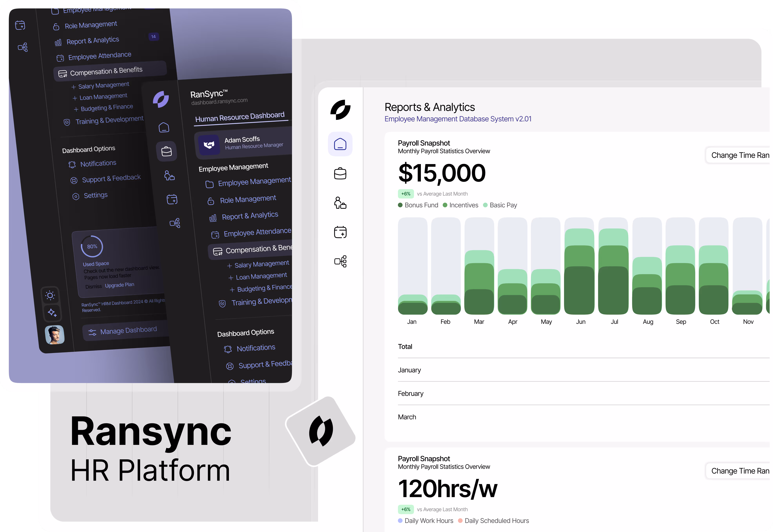This screenshot has width=773, height=532.
Task: Select the home icon in the front dark icon rail
Action: coord(164,127)
